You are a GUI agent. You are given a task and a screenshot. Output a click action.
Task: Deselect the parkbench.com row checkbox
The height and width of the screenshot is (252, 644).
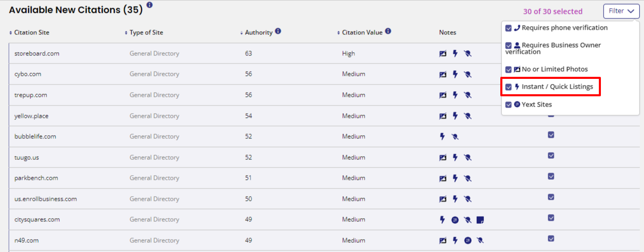[551, 176]
